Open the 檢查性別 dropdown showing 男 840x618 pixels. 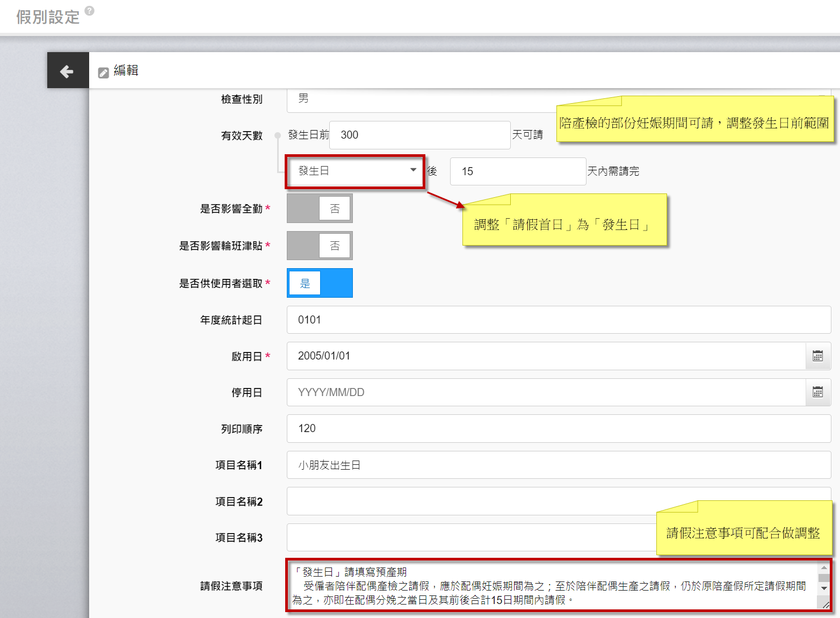pos(419,100)
